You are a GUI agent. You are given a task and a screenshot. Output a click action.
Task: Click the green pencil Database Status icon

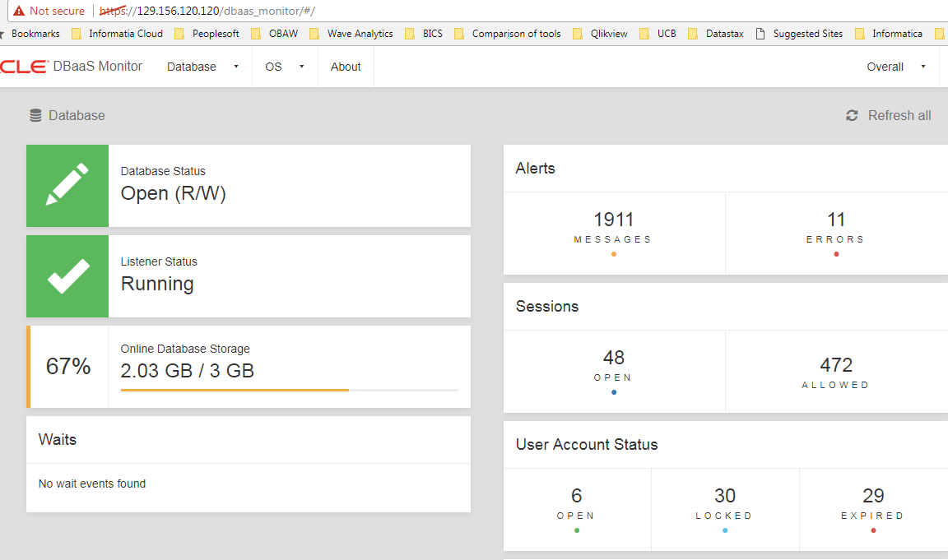point(67,185)
